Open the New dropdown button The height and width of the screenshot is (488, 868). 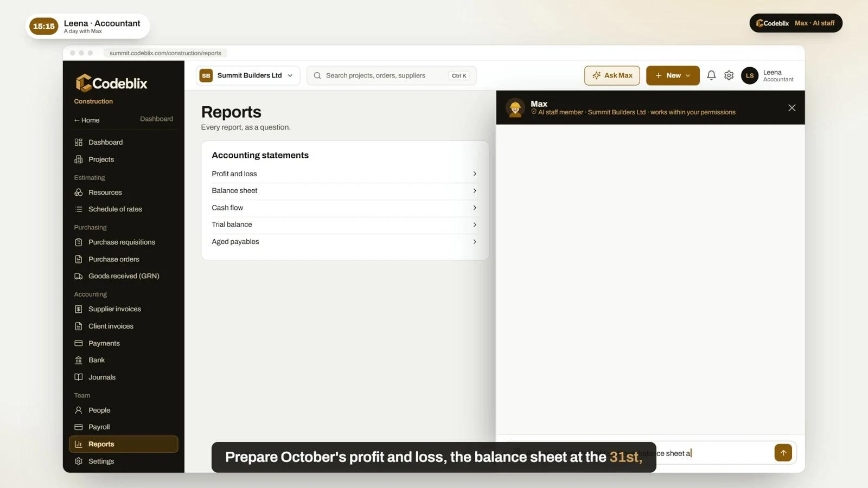point(673,75)
